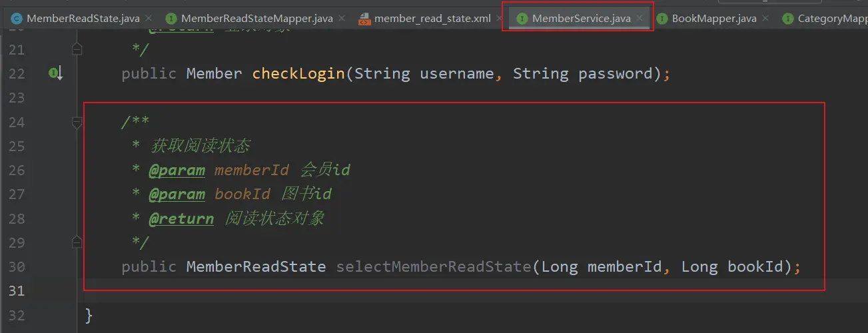Click the fold marker at line 29
The image size is (868, 333).
[77, 242]
